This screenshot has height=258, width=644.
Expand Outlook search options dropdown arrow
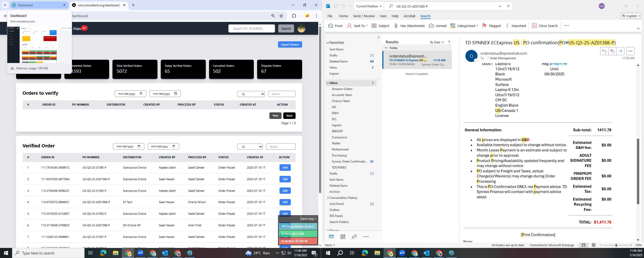[x=500, y=6]
